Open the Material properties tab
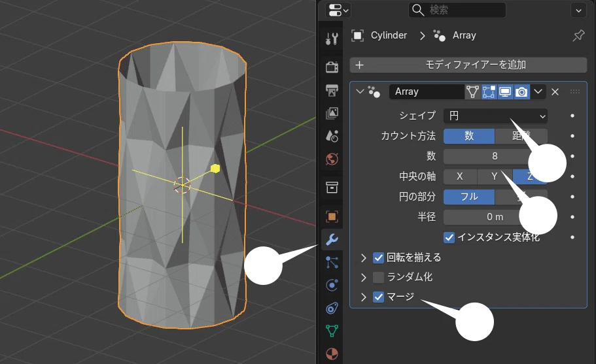 [332, 354]
